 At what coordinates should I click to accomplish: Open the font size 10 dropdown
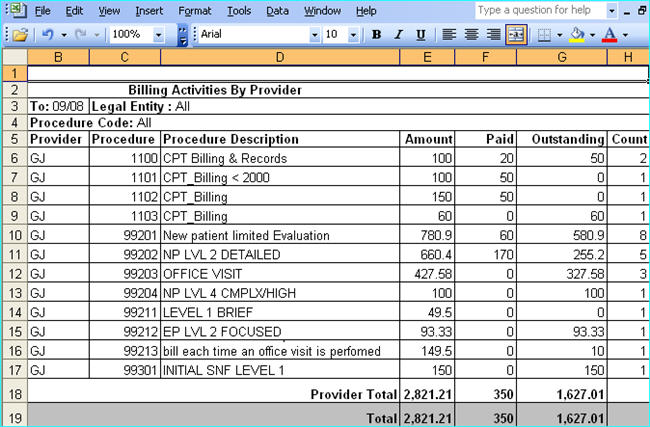[358, 34]
